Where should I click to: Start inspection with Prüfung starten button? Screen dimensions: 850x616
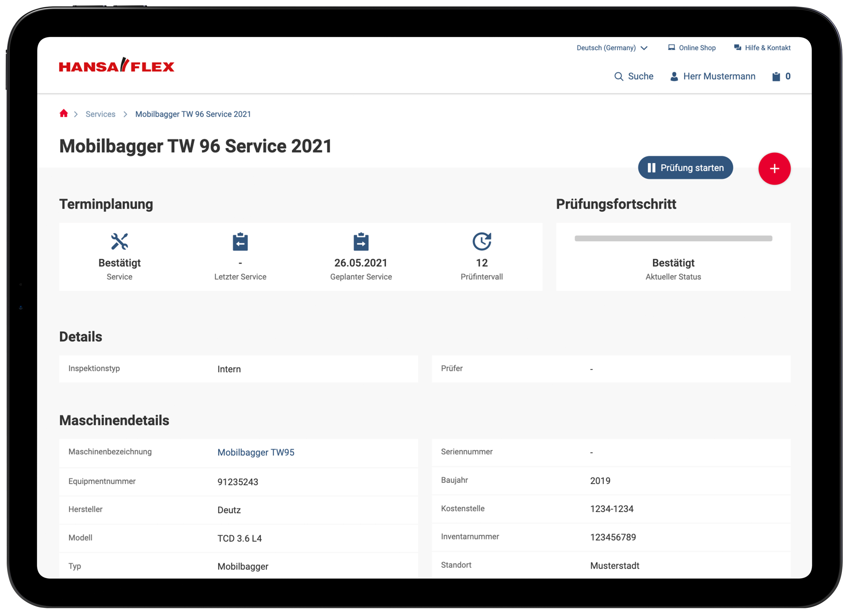click(685, 168)
